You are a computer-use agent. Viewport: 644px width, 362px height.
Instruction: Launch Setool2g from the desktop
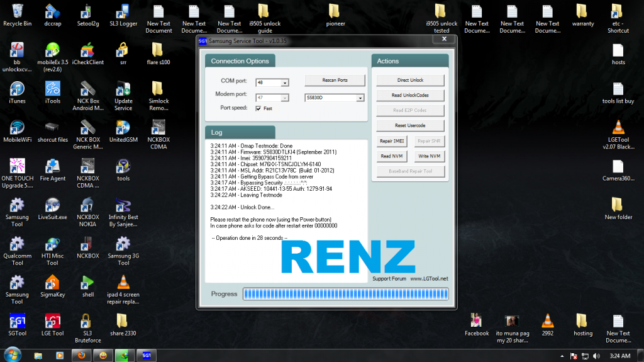(x=88, y=16)
